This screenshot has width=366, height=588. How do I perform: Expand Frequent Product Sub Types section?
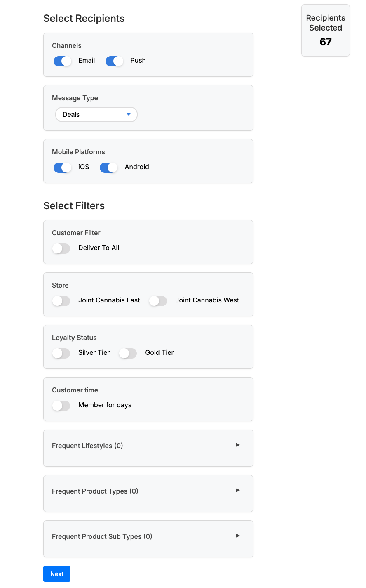click(102, 536)
